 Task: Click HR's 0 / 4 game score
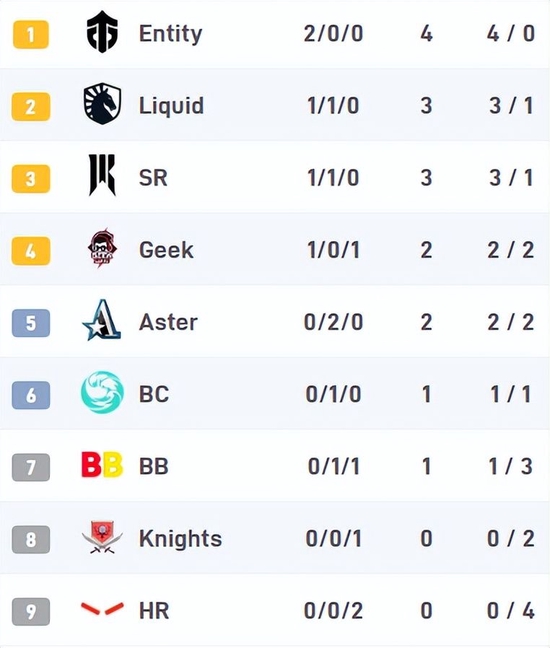click(x=511, y=611)
